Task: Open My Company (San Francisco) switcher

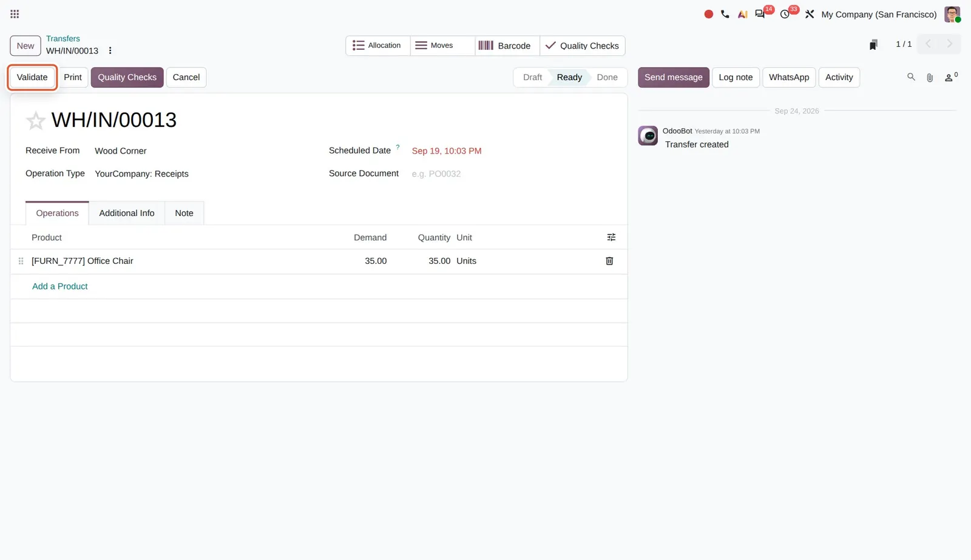Action: point(879,15)
